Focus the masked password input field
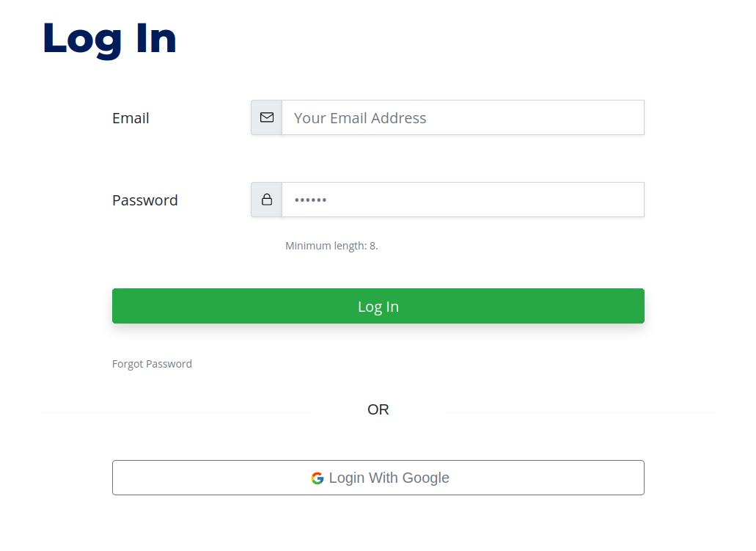Screen dimensions: 756x551 (x=463, y=200)
